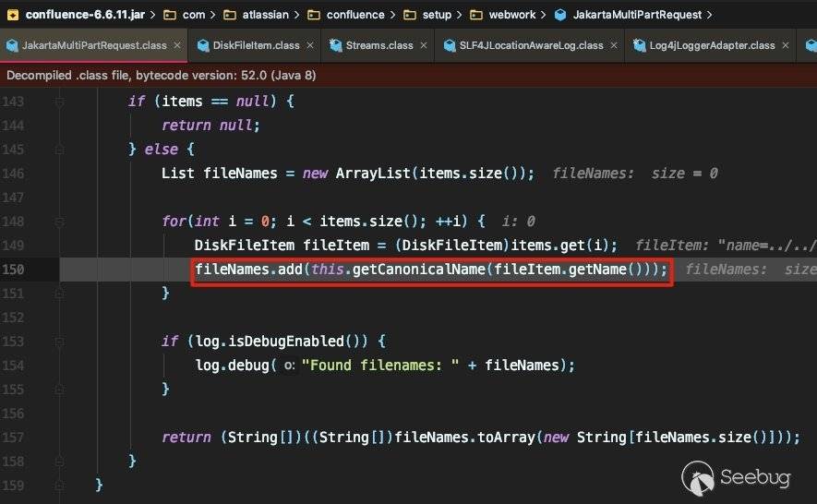The width and height of the screenshot is (817, 504).
Task: Collapse the debug if block at line 153
Action: click(59, 342)
